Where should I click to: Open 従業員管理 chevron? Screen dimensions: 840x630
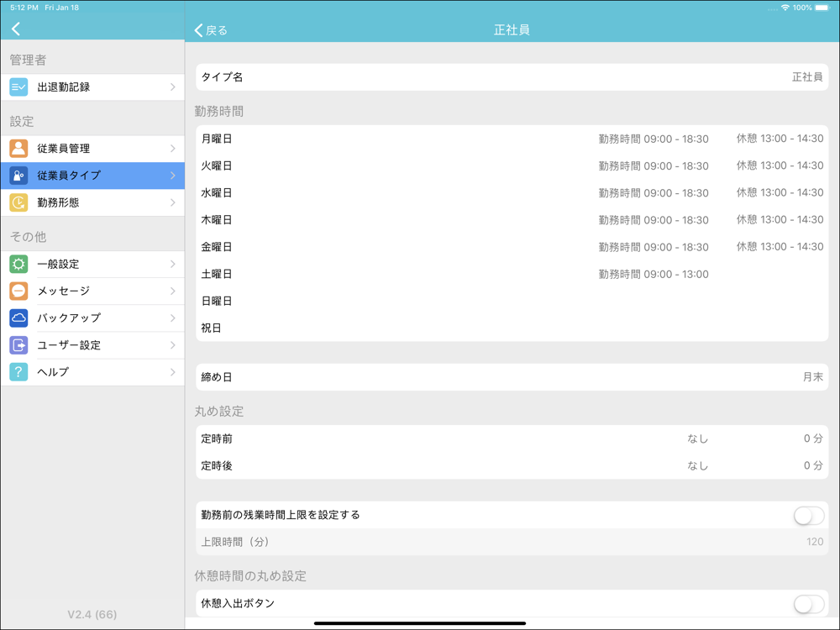(172, 149)
